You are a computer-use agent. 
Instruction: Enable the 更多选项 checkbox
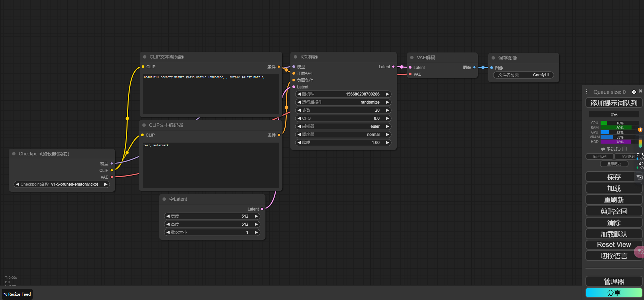pos(624,149)
